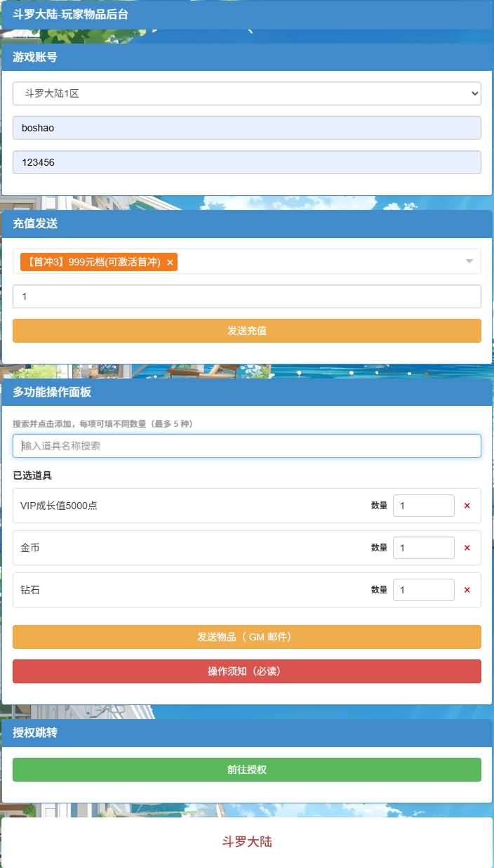Edit quantity for 金币
This screenshot has height=868, width=494.
click(424, 548)
